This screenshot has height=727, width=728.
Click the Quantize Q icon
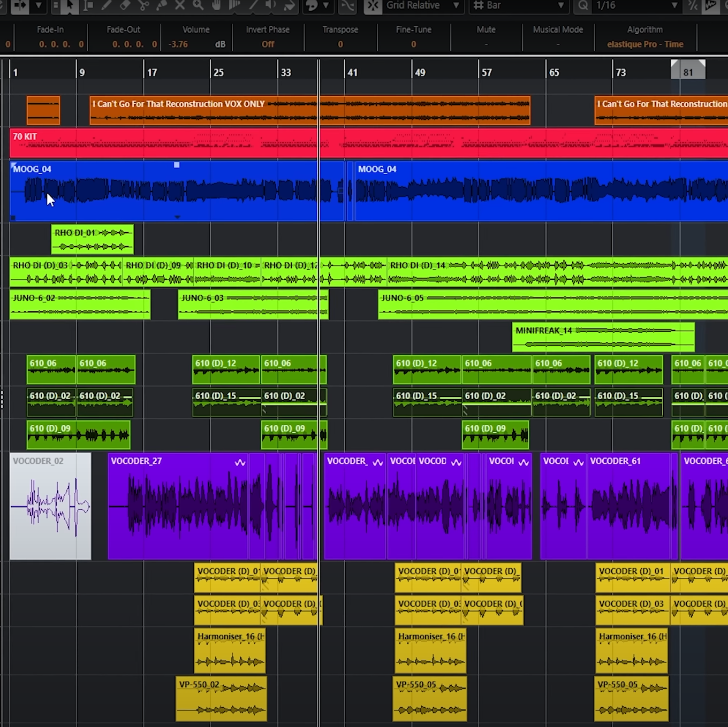click(x=582, y=5)
